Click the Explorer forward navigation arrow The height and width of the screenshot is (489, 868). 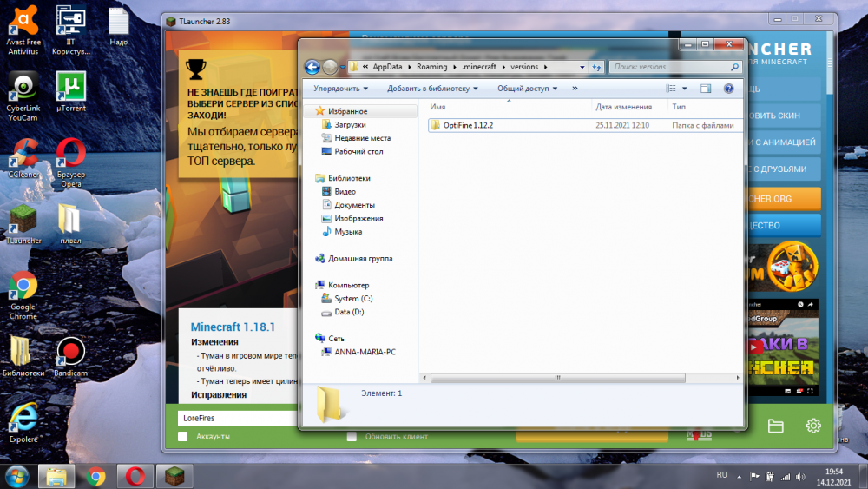(330, 67)
